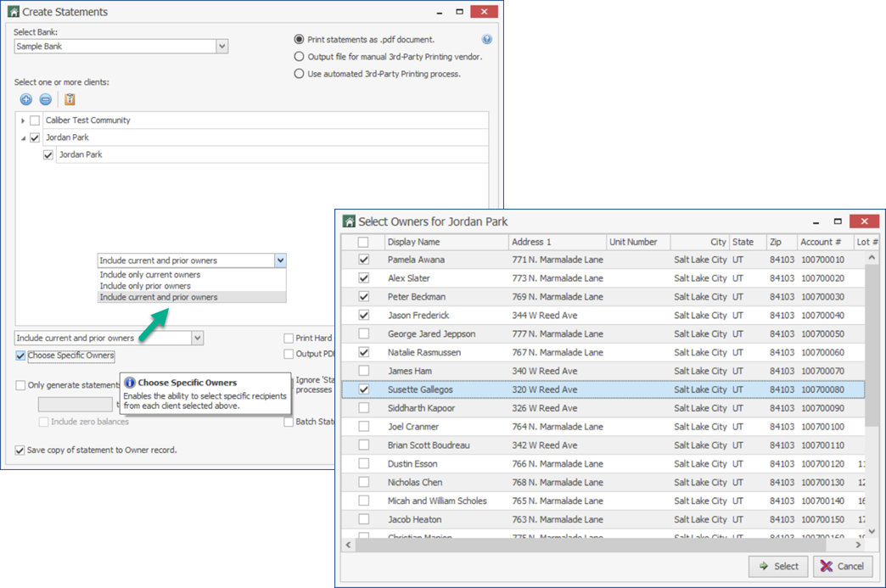Click the blue help question mark icon

(487, 39)
